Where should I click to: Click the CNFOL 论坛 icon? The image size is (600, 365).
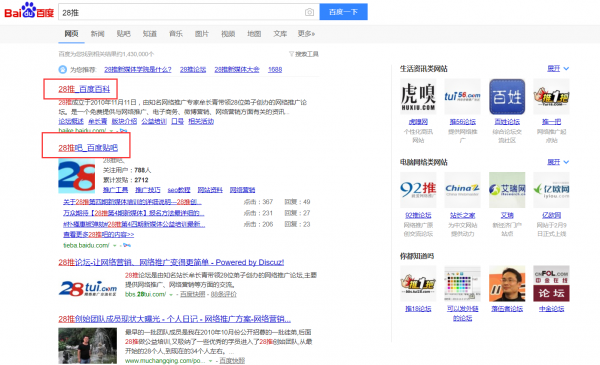(x=551, y=284)
